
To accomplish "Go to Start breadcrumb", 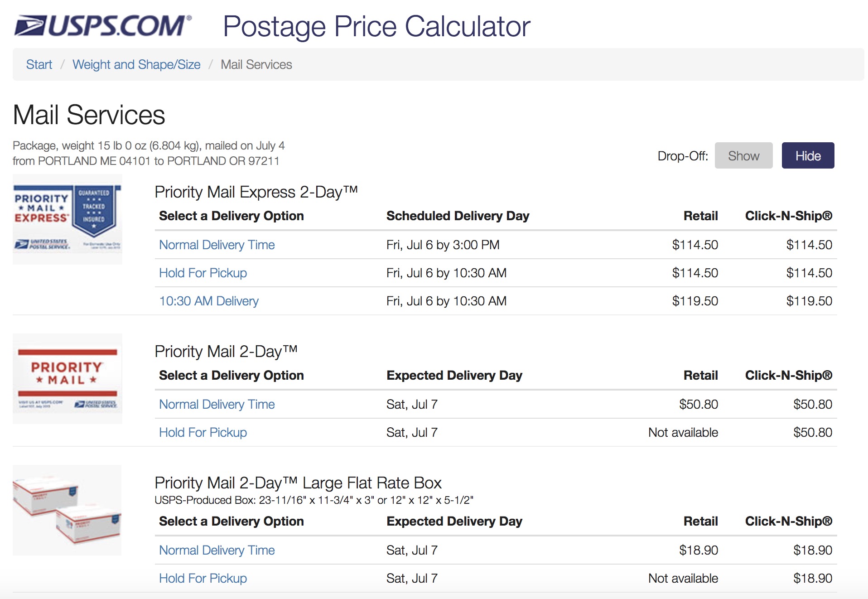I will [39, 64].
